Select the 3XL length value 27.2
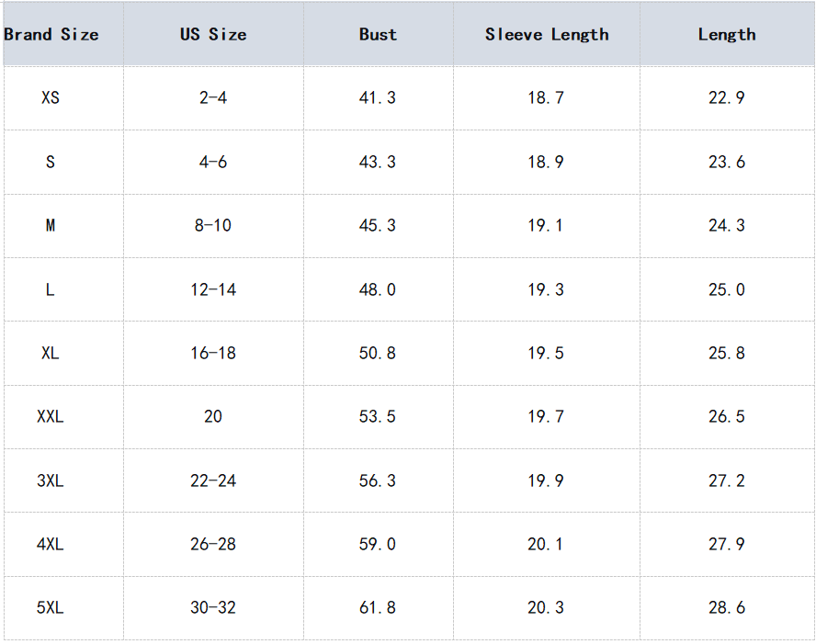 coord(727,480)
